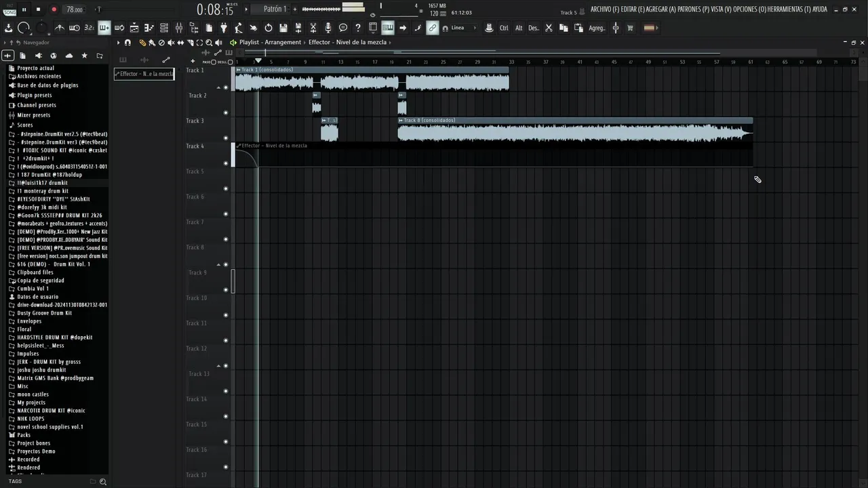Click the tempo 78.000 field
The height and width of the screenshot is (488, 868).
tap(75, 9)
